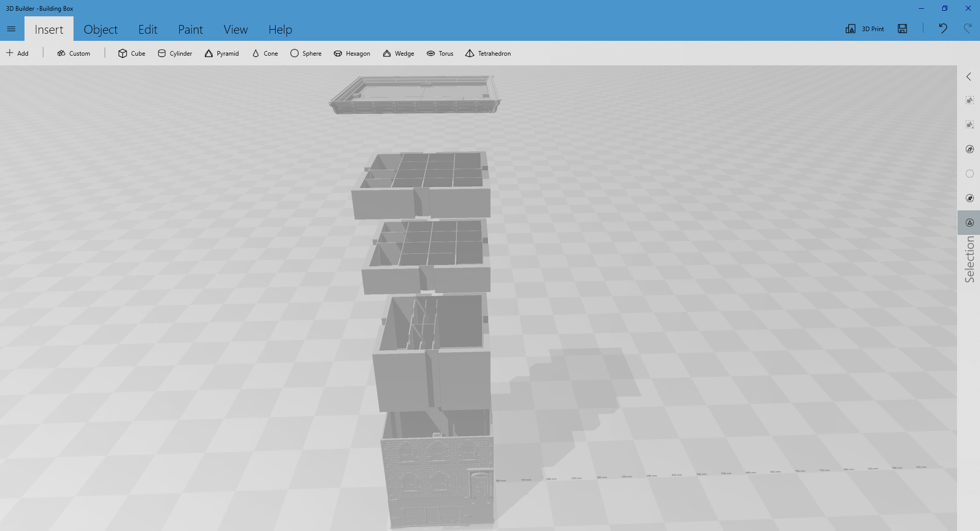Select the brick facade ground floor model

(438, 470)
